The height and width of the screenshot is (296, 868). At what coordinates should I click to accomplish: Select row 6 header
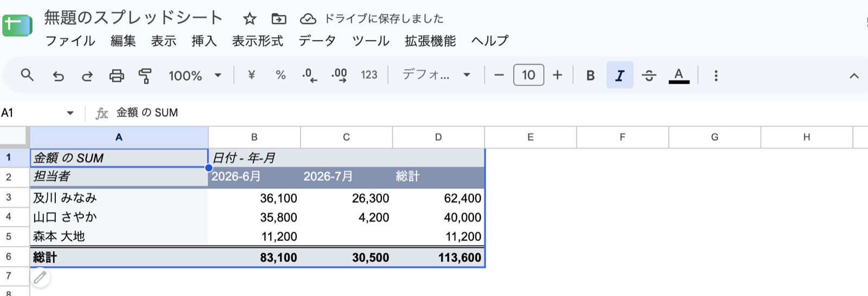14,257
